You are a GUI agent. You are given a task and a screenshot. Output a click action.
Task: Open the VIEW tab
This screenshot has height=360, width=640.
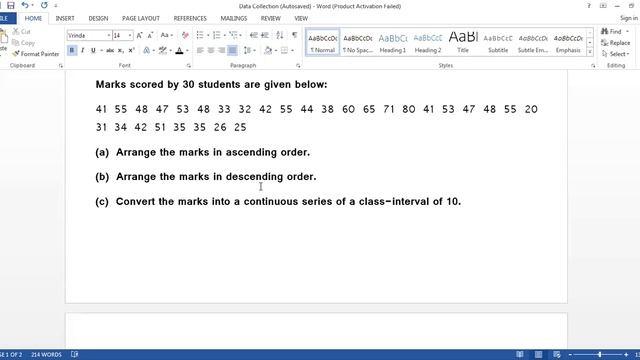(301, 18)
